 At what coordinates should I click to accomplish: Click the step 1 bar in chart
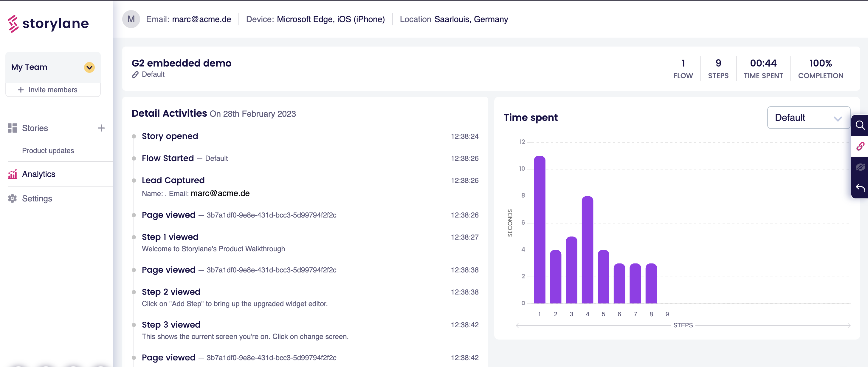[x=540, y=229]
